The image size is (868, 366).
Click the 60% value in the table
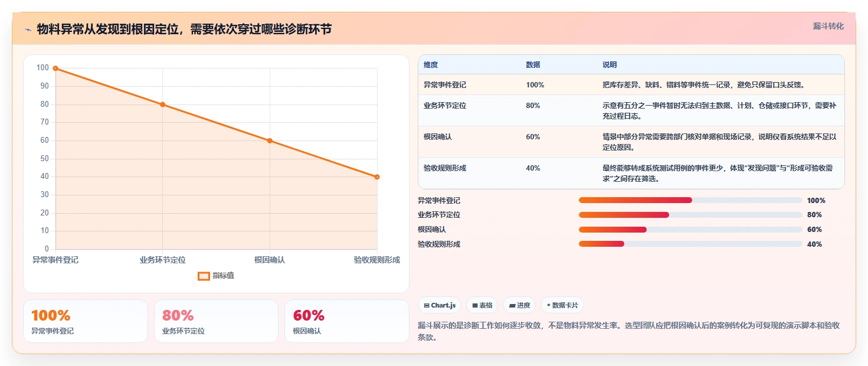[x=533, y=137]
